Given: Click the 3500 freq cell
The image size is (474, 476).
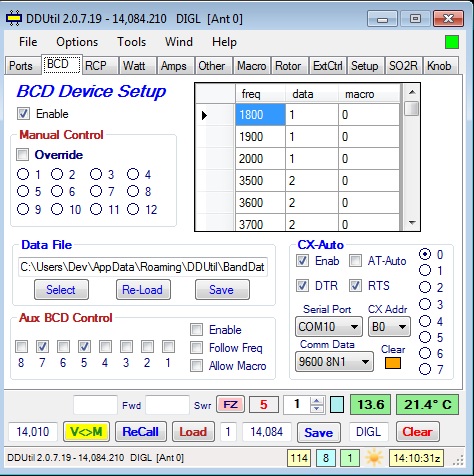Looking at the screenshot, I should [260, 181].
